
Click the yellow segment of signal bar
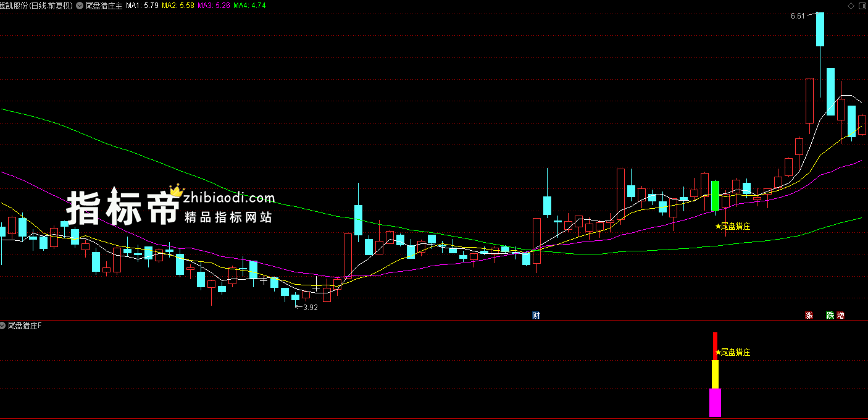click(x=715, y=375)
